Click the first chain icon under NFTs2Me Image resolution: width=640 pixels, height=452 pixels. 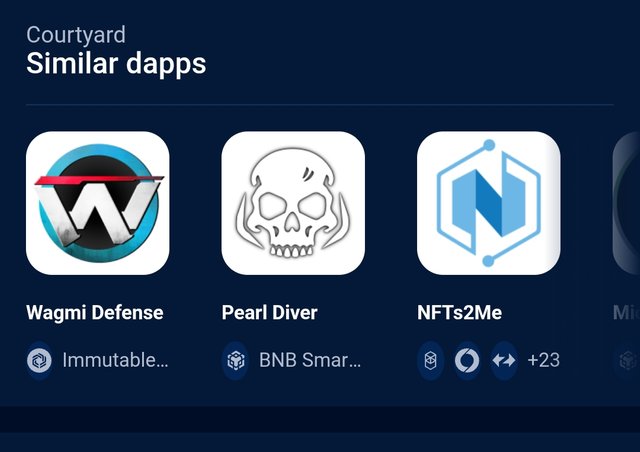point(431,360)
